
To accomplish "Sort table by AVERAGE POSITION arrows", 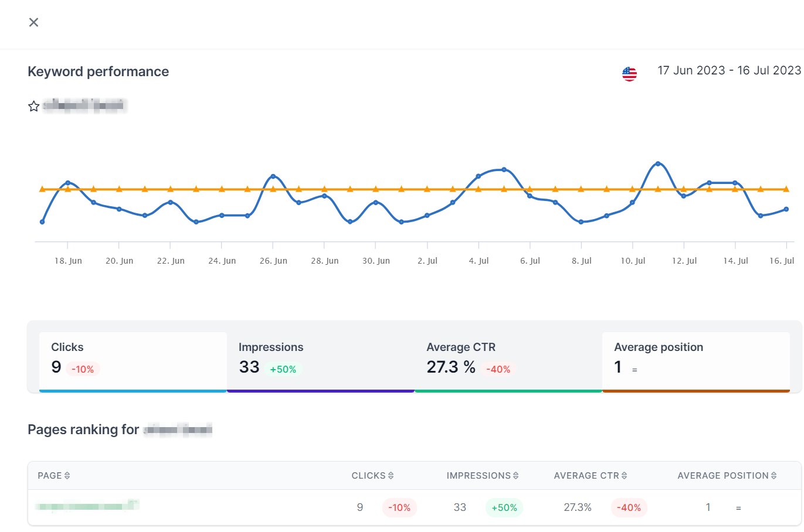I will 774,476.
